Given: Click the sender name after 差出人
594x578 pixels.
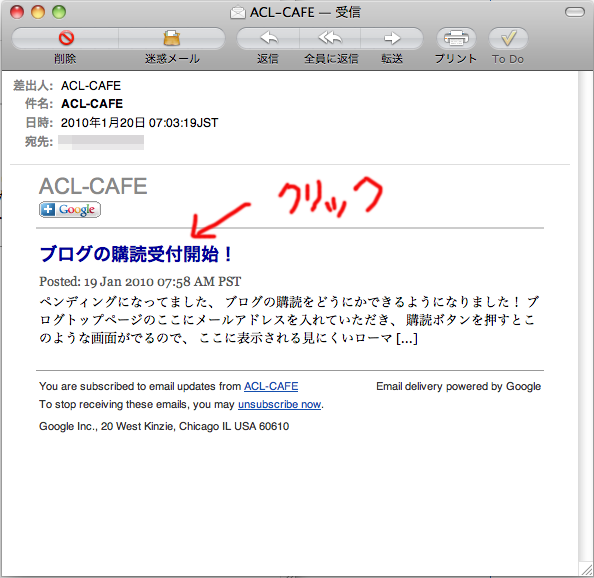Looking at the screenshot, I should point(91,86).
